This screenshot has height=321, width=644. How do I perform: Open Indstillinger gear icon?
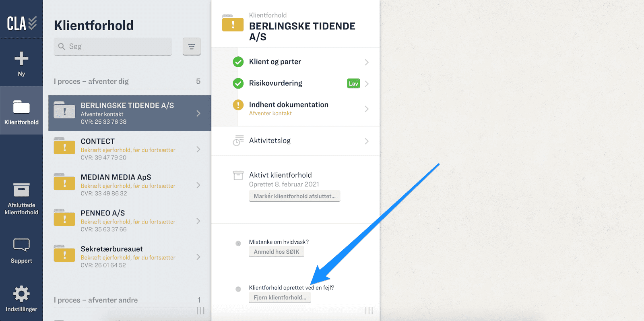(x=21, y=294)
